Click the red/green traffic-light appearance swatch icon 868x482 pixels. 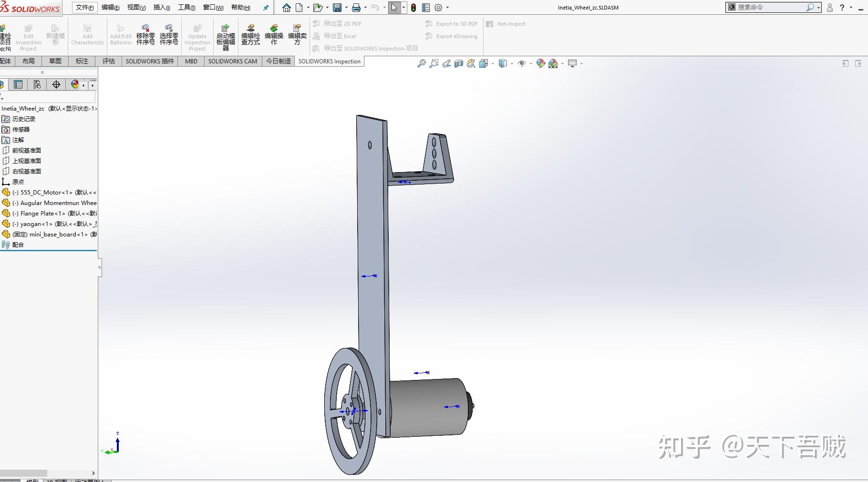[413, 7]
